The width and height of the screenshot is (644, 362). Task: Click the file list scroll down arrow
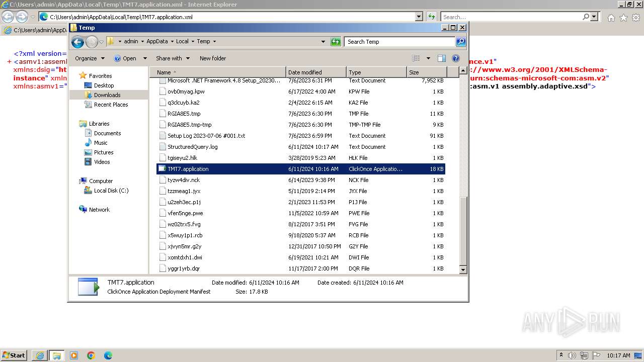pyautogui.click(x=463, y=270)
